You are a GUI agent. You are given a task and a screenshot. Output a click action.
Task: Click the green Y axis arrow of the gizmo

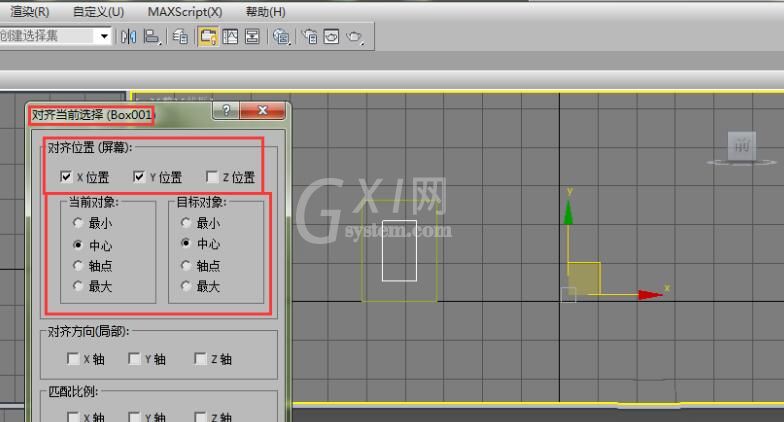tap(568, 212)
